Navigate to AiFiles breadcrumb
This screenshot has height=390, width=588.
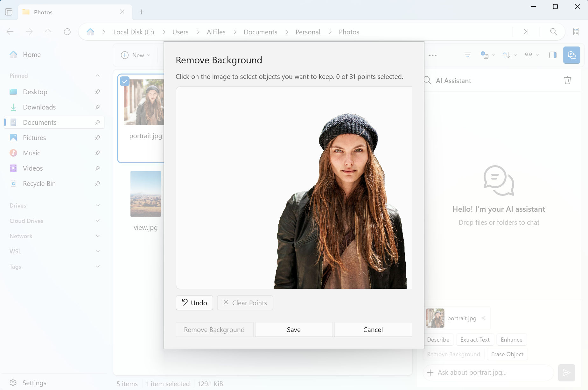coord(216,32)
